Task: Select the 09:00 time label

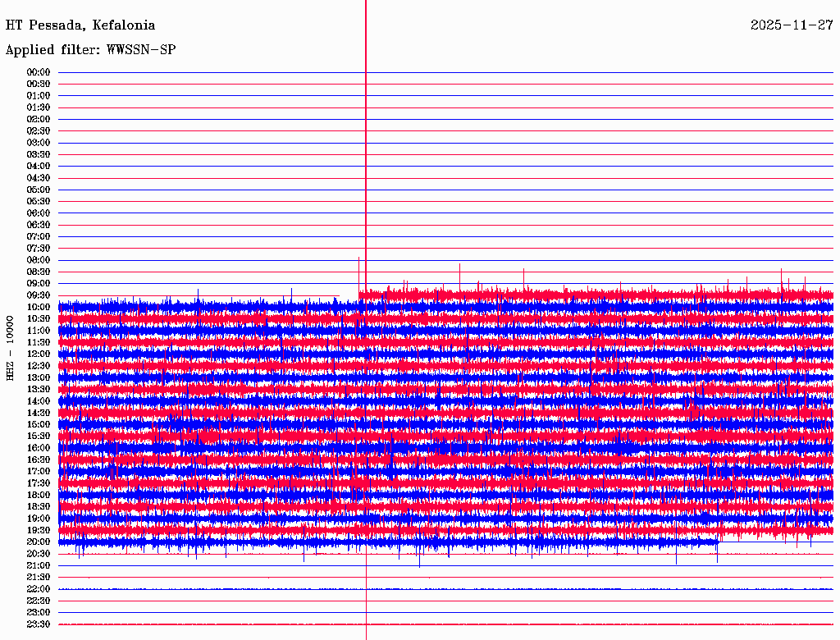Action: pos(39,284)
